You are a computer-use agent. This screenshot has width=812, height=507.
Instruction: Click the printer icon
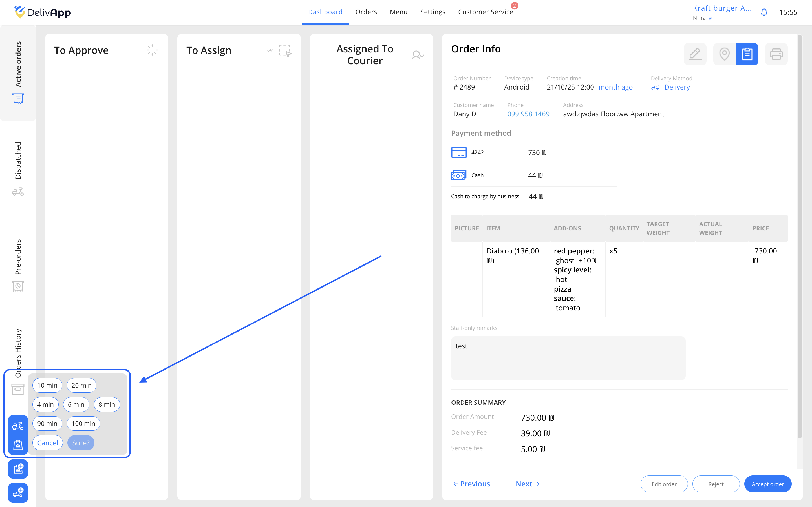click(776, 54)
